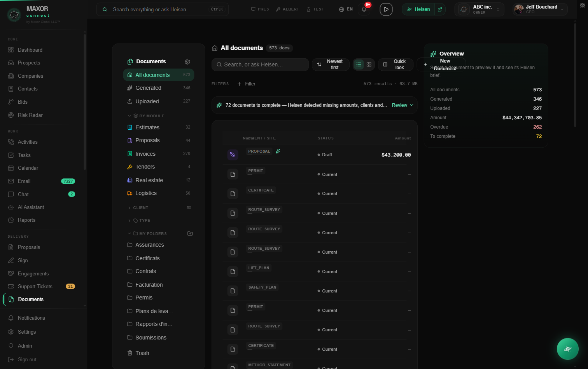
Task: Click the New Document button
Action: 441,64
